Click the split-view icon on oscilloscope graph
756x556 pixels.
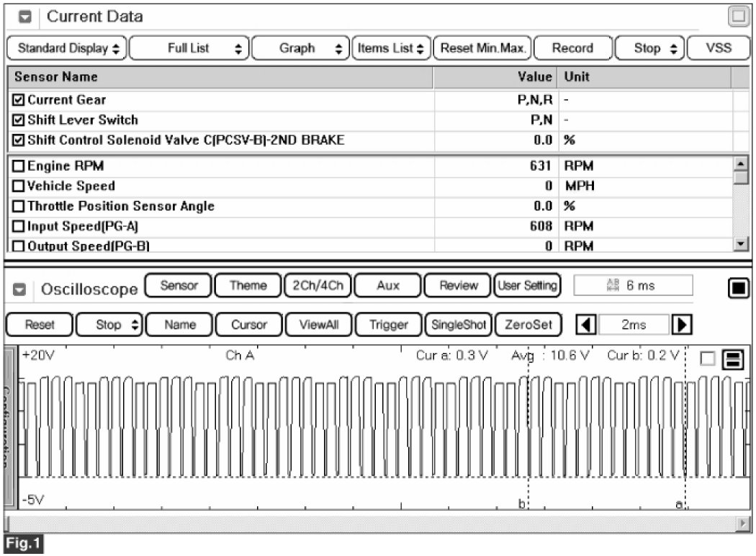pyautogui.click(x=733, y=359)
